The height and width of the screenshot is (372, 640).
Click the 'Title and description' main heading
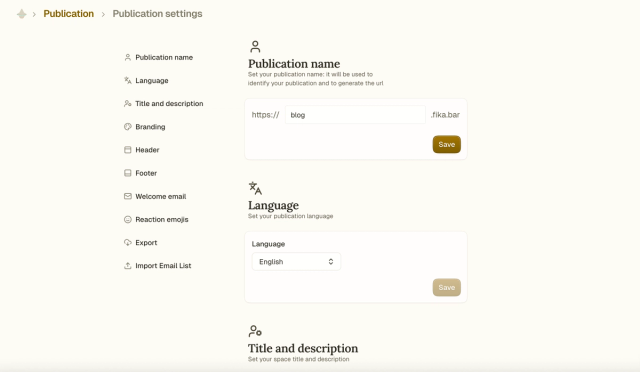click(x=303, y=348)
